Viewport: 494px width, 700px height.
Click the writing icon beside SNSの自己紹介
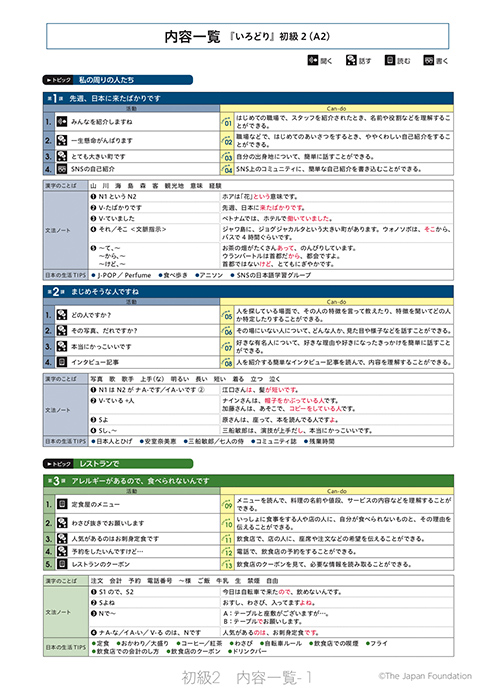(62, 169)
